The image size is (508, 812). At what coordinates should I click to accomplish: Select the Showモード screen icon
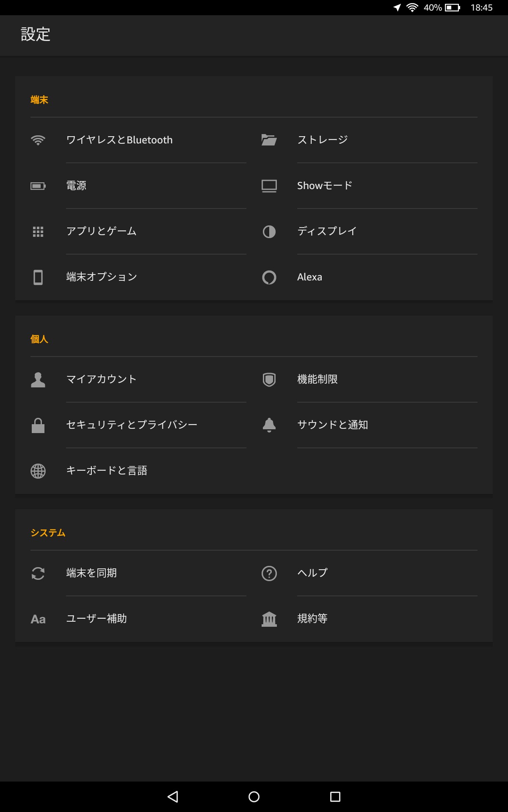click(x=269, y=186)
